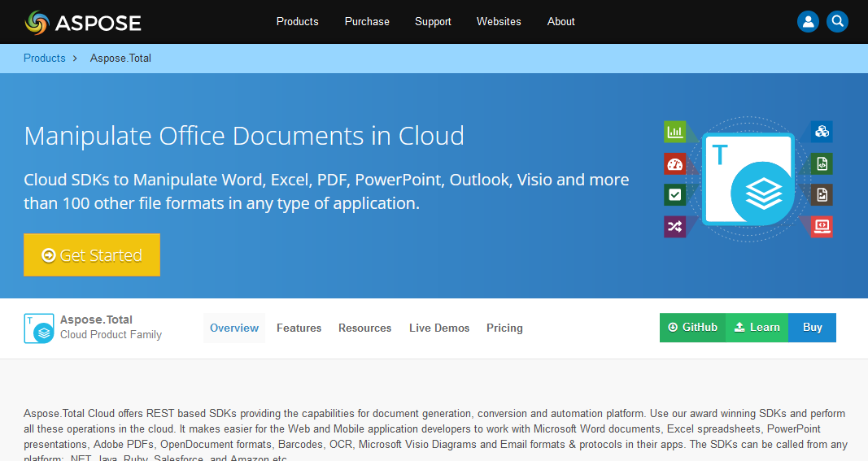Open the user account icon
Viewport: 868px width, 461px height.
808,22
